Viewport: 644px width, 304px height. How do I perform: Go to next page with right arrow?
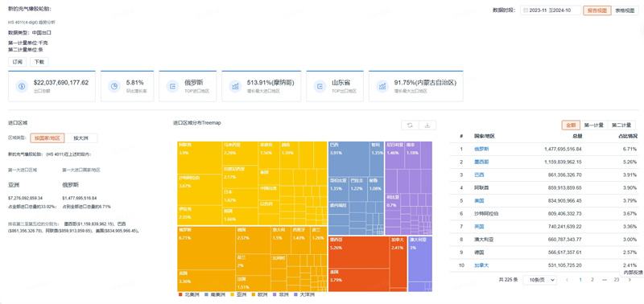630,280
